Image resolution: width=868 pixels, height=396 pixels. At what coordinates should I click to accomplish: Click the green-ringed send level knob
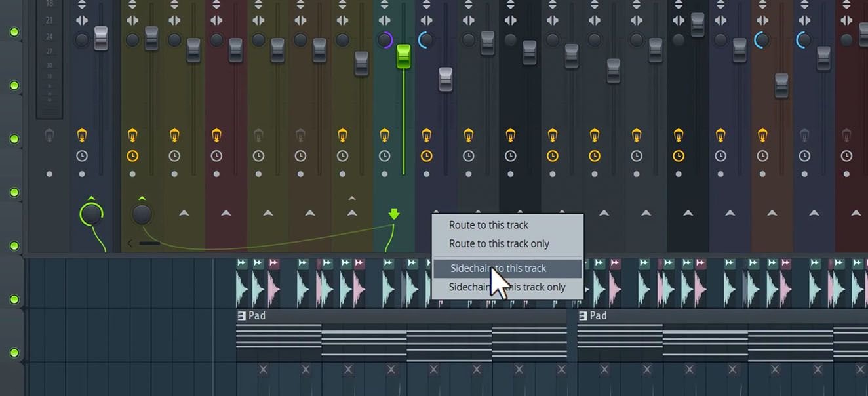[91, 214]
